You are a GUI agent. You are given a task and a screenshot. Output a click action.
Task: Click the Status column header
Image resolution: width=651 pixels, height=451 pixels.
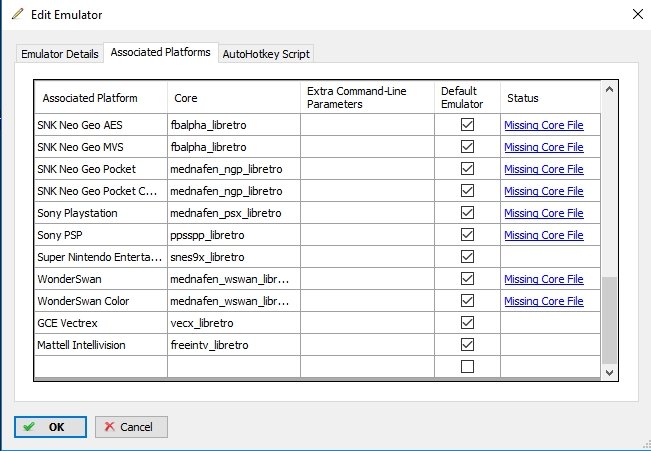[x=551, y=97]
